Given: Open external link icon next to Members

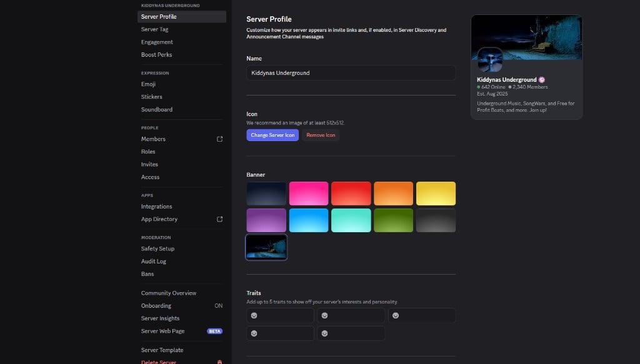Looking at the screenshot, I should tap(219, 139).
